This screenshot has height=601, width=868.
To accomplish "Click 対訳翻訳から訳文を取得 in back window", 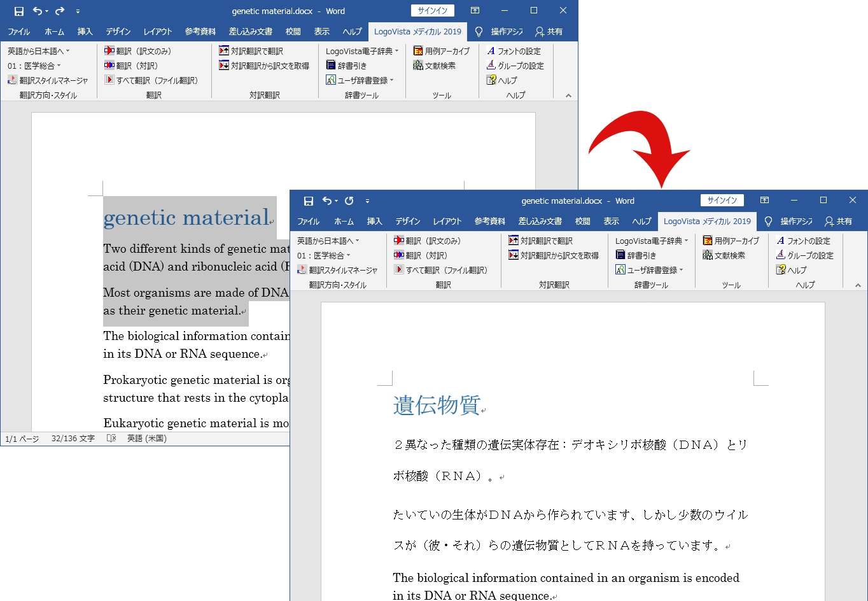I will (x=264, y=66).
